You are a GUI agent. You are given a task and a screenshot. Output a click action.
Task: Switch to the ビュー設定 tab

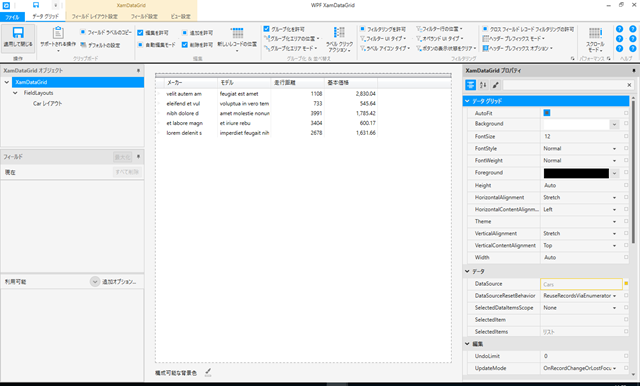tap(180, 16)
